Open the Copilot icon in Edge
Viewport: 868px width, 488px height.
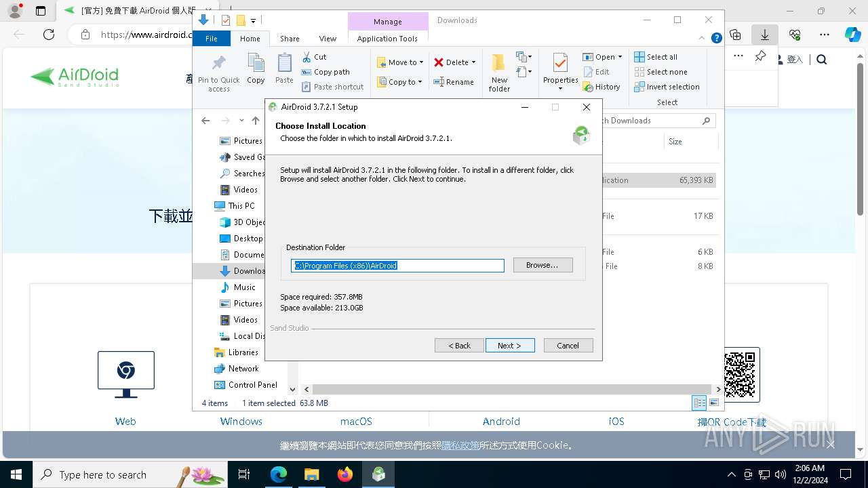[x=852, y=35]
